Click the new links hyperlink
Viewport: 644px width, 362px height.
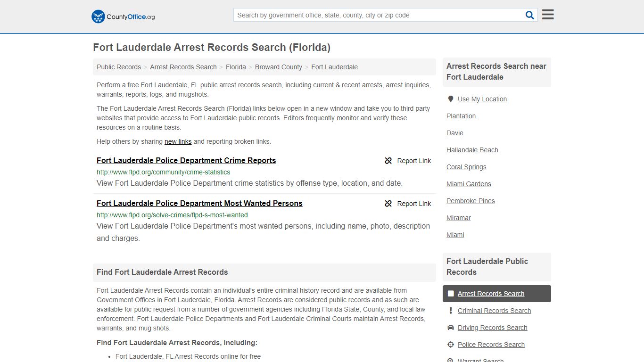click(178, 141)
